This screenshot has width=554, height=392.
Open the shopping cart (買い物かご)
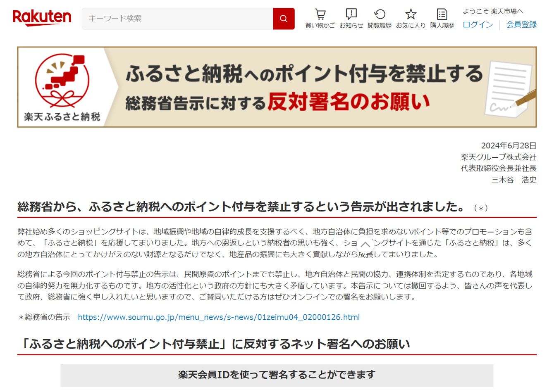tap(320, 19)
